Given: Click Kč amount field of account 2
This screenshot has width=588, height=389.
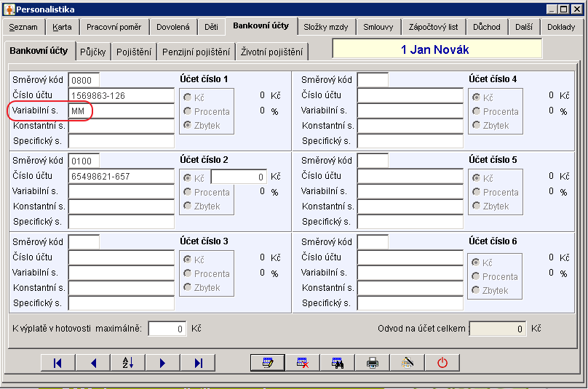Looking at the screenshot, I should (x=239, y=177).
